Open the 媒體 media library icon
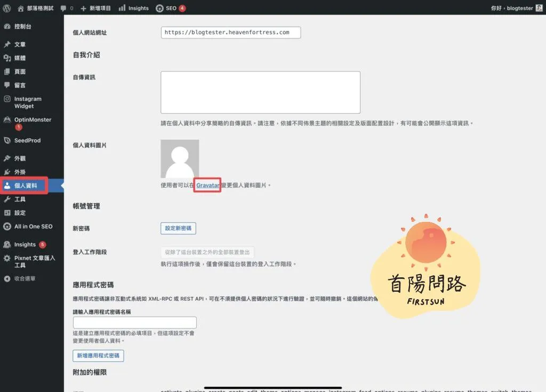 pos(7,58)
